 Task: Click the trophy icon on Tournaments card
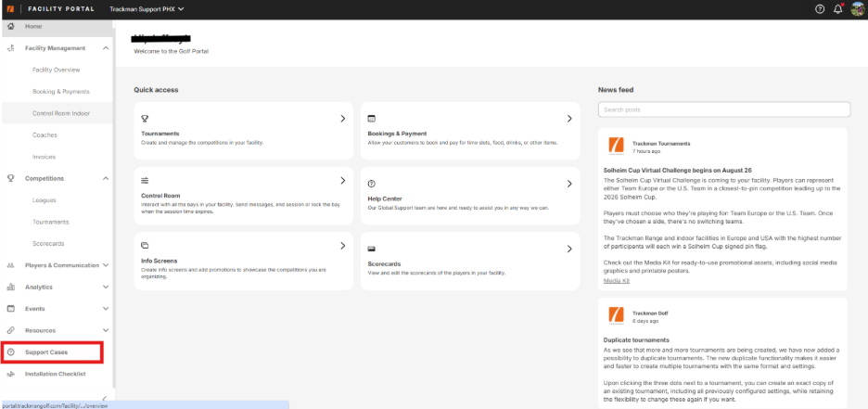point(145,119)
